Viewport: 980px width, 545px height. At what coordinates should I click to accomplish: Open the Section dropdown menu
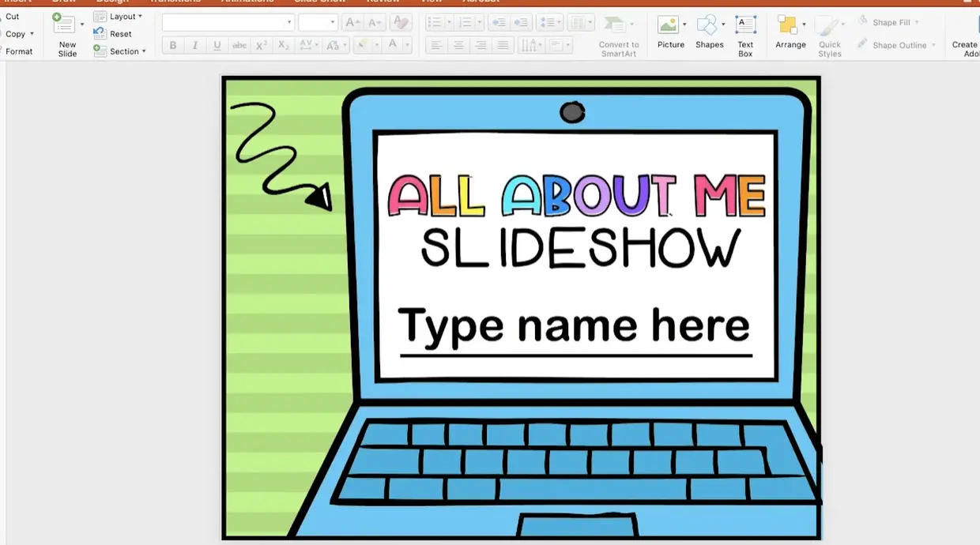click(144, 51)
